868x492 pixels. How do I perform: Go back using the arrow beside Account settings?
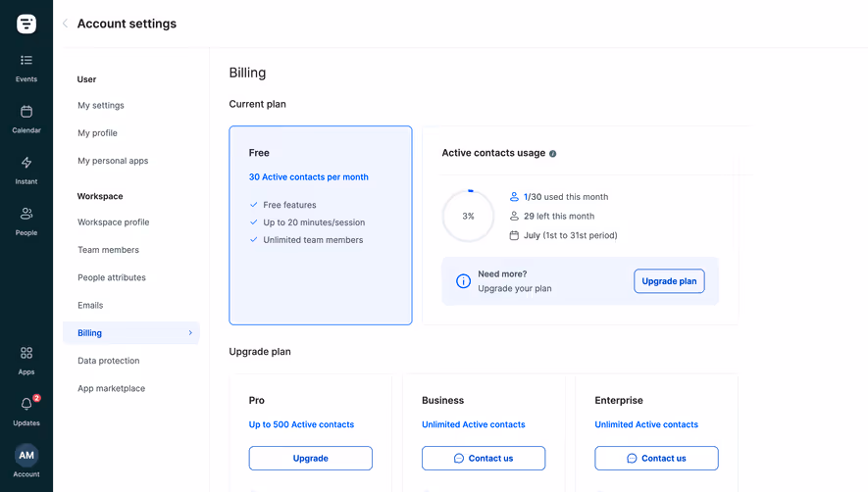66,24
